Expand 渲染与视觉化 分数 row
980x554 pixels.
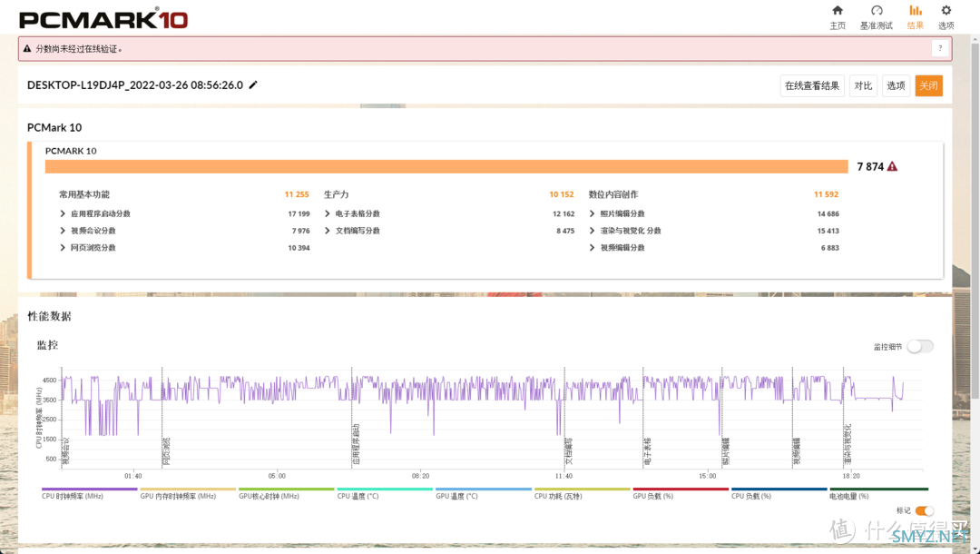(x=593, y=231)
